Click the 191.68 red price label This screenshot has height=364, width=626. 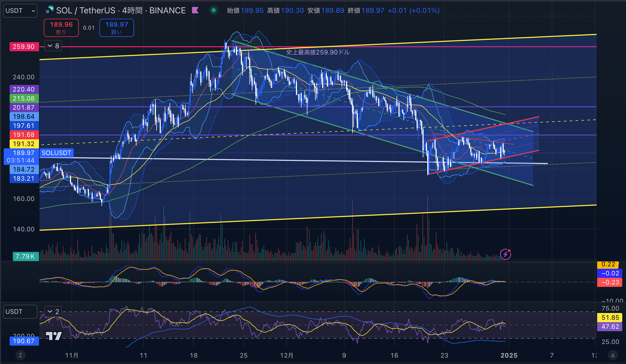24,135
